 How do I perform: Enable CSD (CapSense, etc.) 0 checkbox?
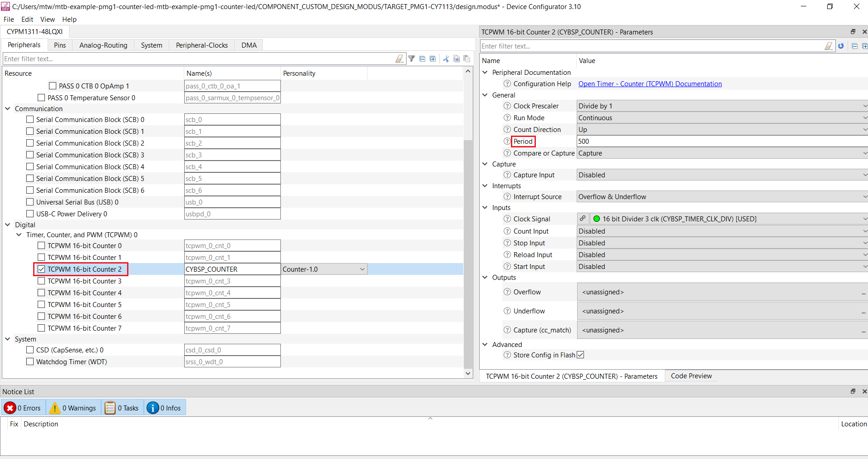click(x=30, y=350)
